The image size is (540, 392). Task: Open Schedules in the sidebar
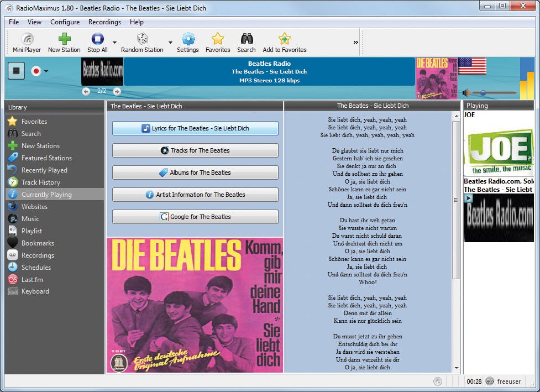54,267
